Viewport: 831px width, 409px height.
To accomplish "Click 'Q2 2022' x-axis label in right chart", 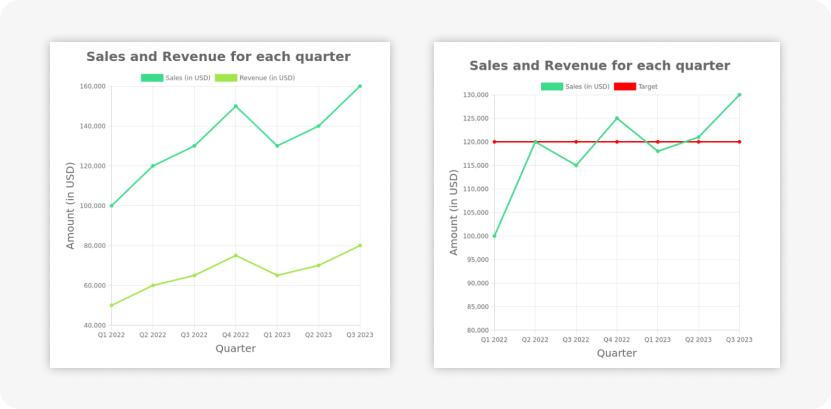I will (x=535, y=340).
